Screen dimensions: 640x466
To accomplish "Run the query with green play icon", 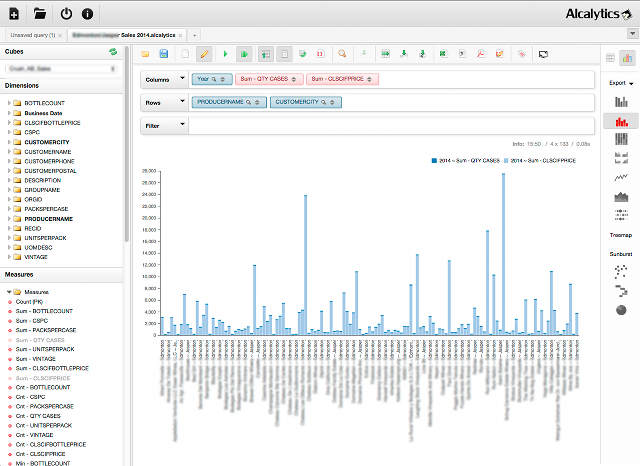I will coord(225,53).
